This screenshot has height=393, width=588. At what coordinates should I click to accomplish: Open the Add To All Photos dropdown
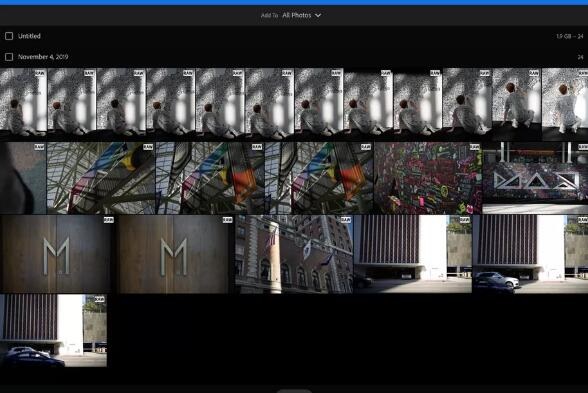point(291,15)
